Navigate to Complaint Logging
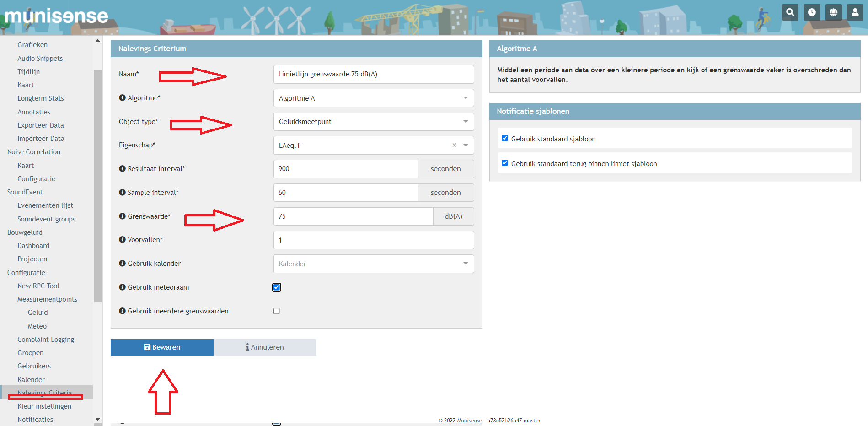The height and width of the screenshot is (426, 868). coord(46,339)
